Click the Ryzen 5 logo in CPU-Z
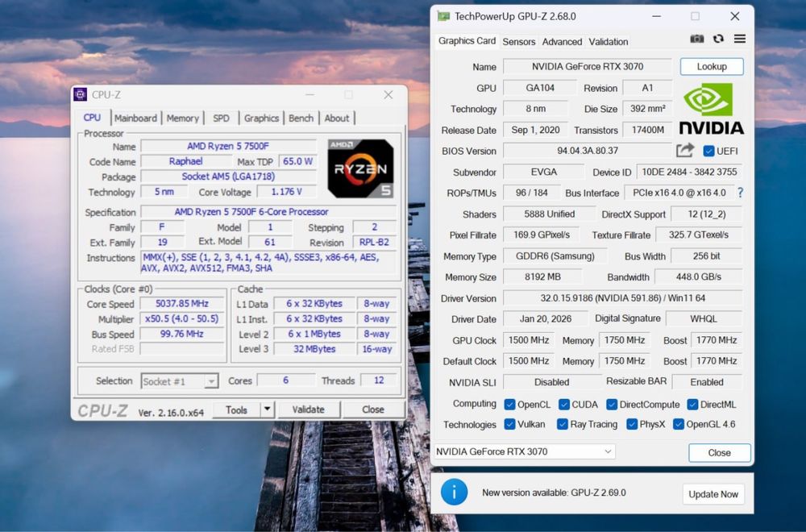806x532 pixels. pos(361,168)
